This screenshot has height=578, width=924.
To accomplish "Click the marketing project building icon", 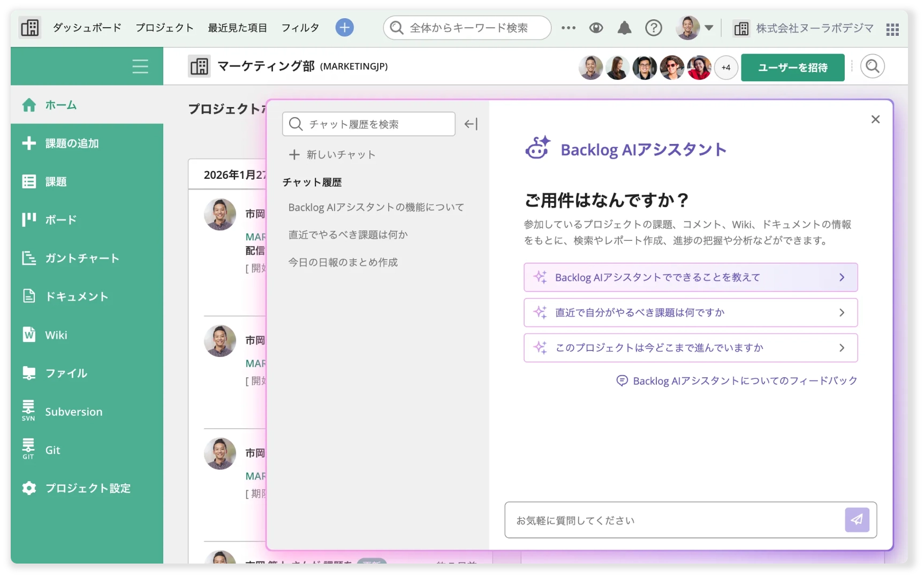I will (x=200, y=66).
